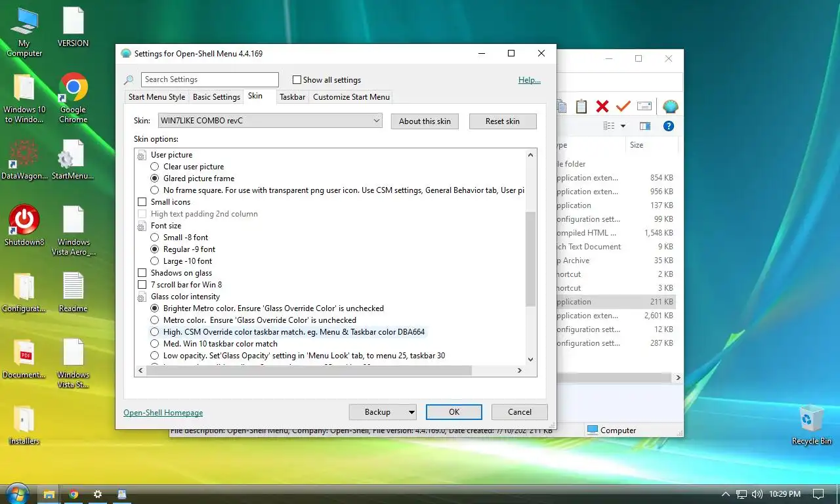The height and width of the screenshot is (504, 840).
Task: Select the High. CSM Override color radio option
Action: point(155,332)
